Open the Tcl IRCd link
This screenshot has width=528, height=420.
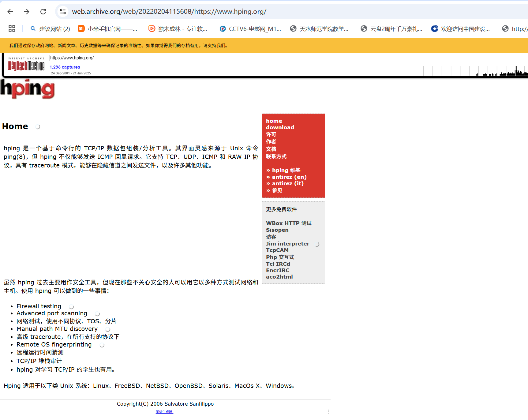[278, 264]
